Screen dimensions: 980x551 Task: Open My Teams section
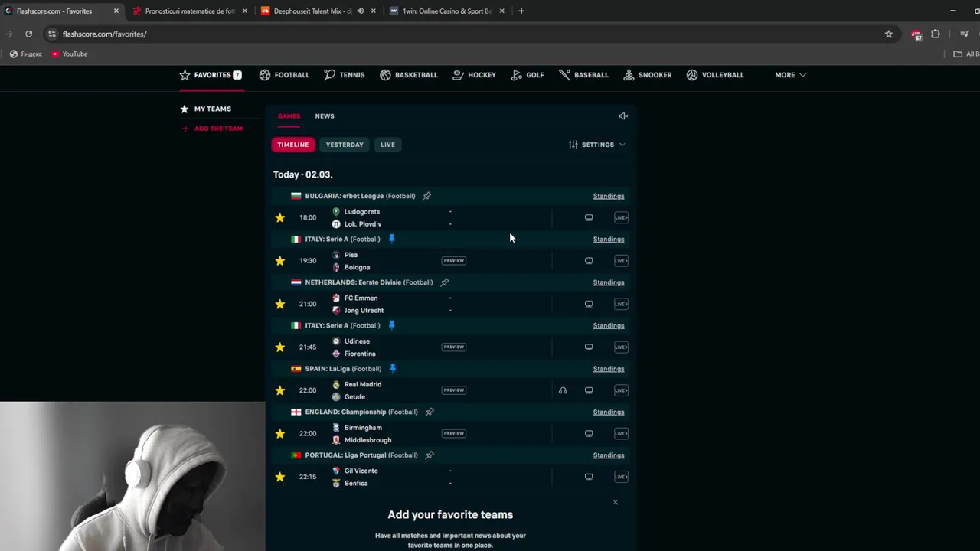pos(205,109)
